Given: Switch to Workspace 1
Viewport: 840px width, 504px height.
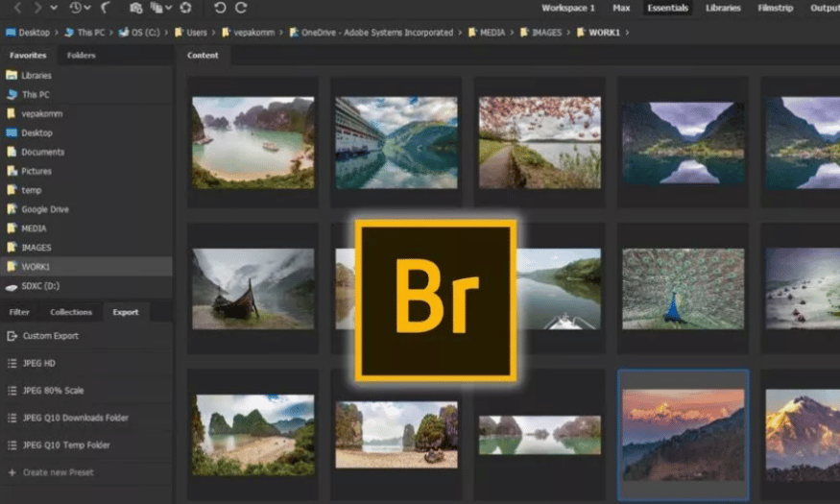Looking at the screenshot, I should coord(568,8).
